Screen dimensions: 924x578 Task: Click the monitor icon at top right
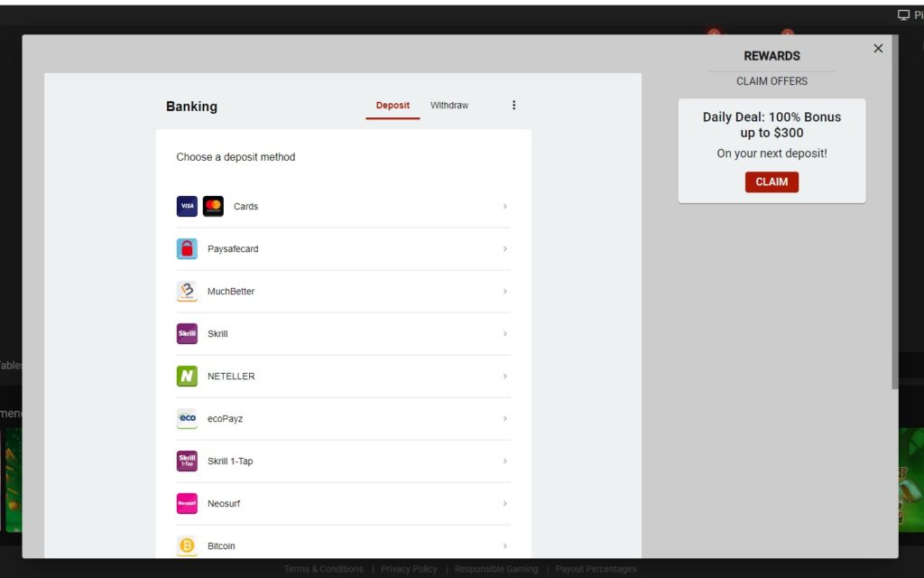903,15
